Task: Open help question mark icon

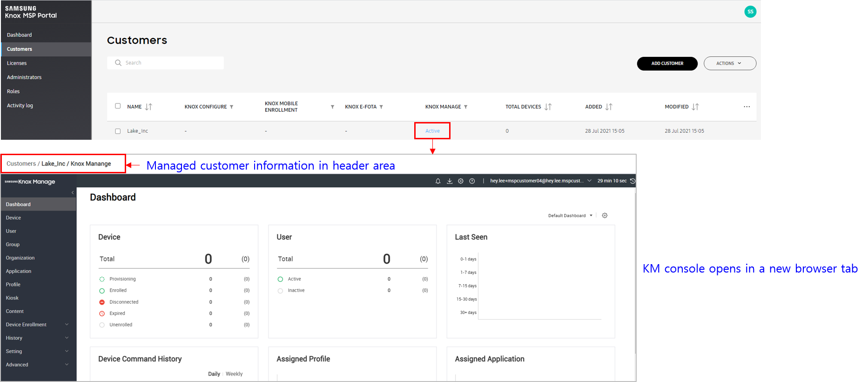Action: tap(472, 181)
